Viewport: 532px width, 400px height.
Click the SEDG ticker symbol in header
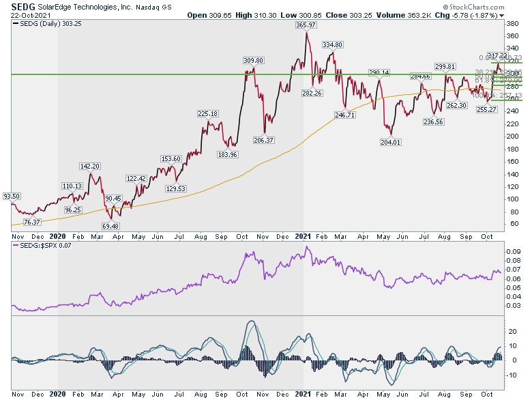pos(23,7)
